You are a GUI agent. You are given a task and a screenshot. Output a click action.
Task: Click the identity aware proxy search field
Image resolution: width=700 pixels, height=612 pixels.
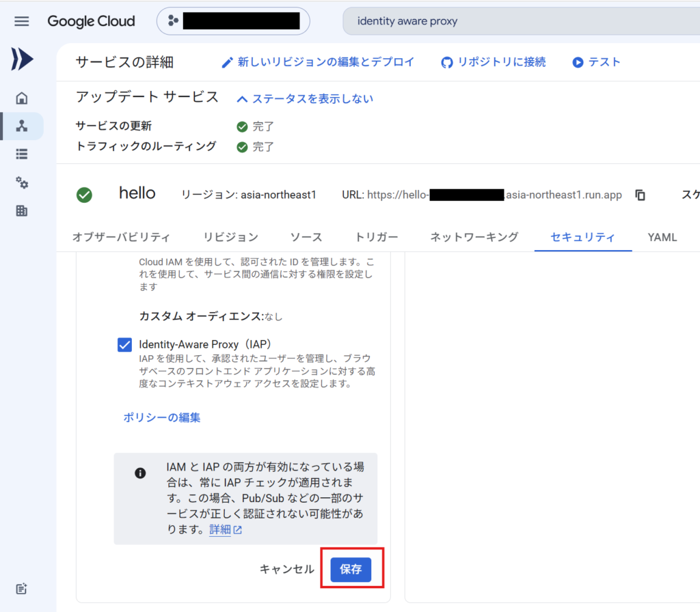tap(521, 21)
